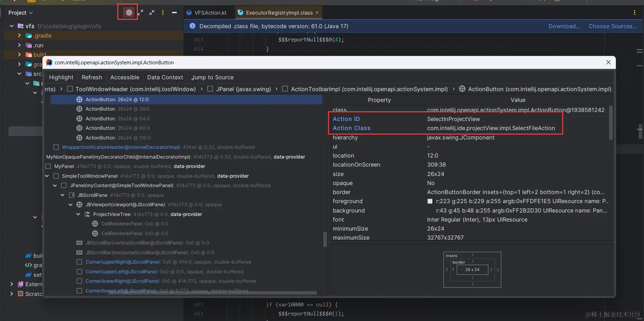Click the info icon in the decompiled banner
The height and width of the screenshot is (321, 644).
pyautogui.click(x=192, y=26)
